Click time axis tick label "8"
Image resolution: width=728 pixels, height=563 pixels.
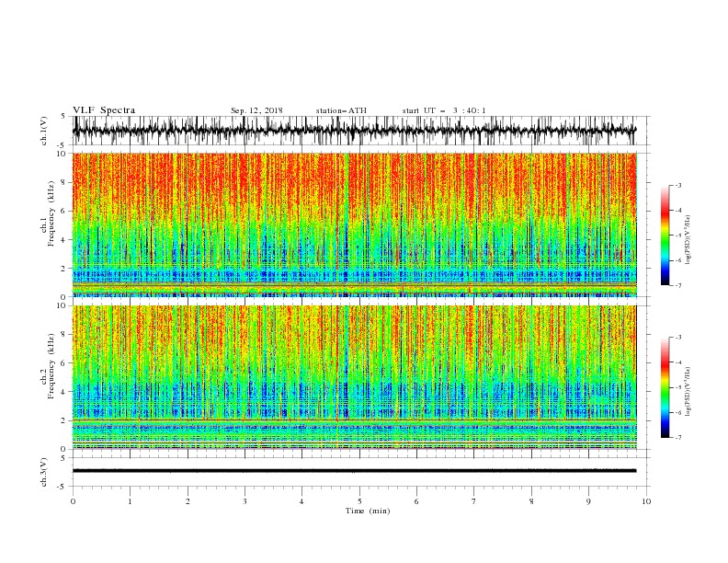coord(531,501)
